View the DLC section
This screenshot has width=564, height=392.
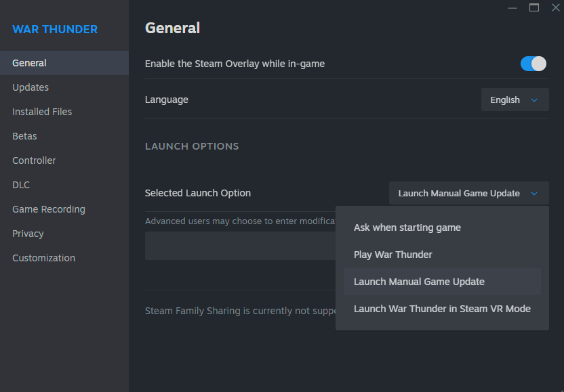21,185
